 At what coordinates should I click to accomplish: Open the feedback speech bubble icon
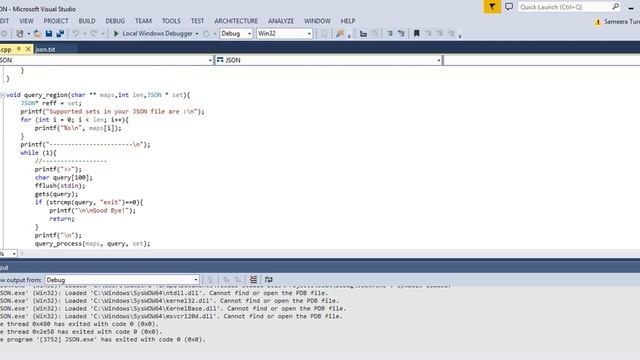click(x=509, y=7)
